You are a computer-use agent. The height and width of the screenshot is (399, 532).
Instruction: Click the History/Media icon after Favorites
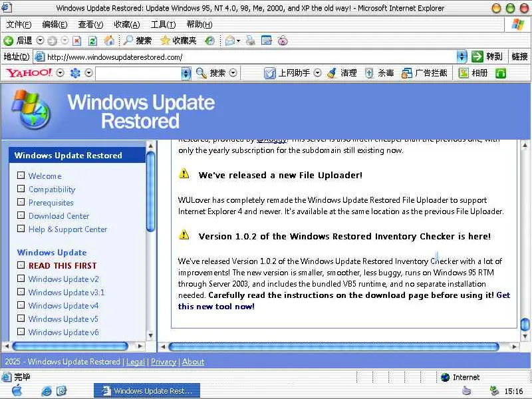210,41
